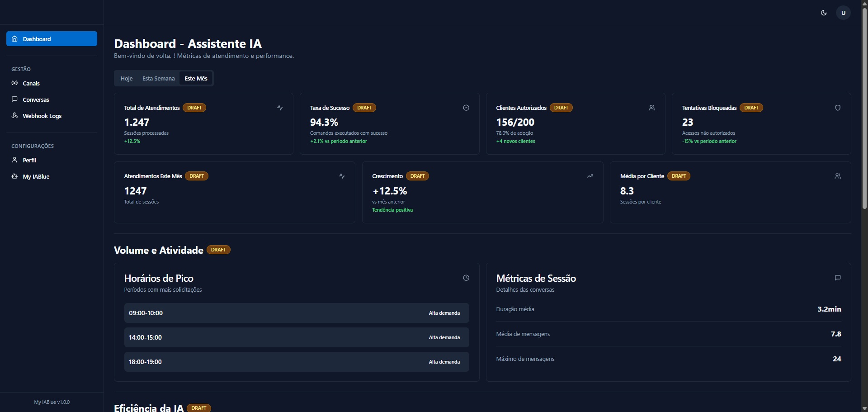Click the clock icon in Horários de Pico

[x=466, y=278]
